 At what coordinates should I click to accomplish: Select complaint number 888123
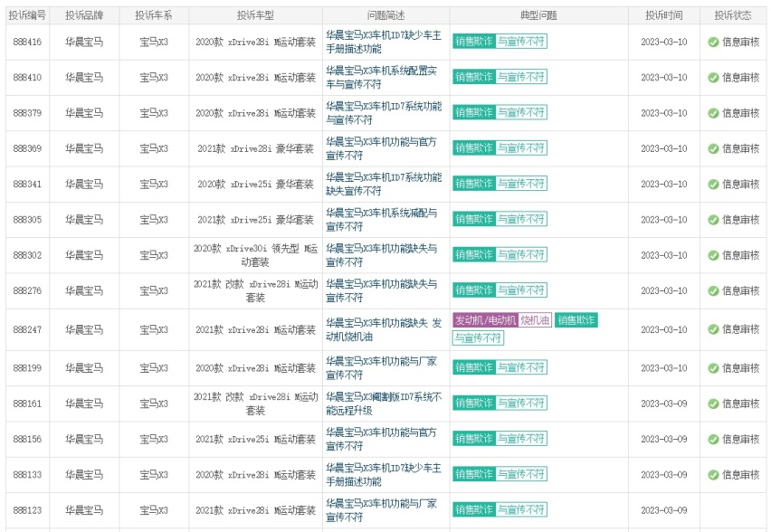coord(27,510)
